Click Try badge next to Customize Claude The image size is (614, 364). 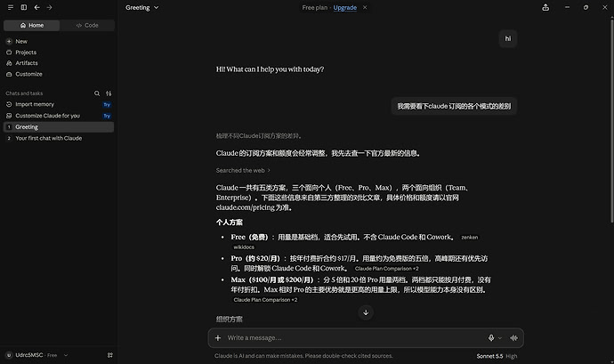coord(107,116)
